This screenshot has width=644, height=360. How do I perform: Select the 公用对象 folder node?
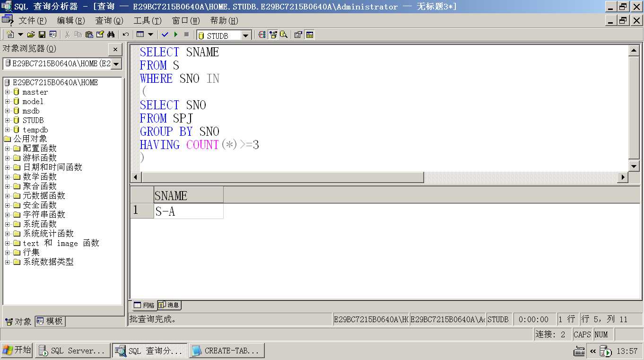tap(30, 139)
